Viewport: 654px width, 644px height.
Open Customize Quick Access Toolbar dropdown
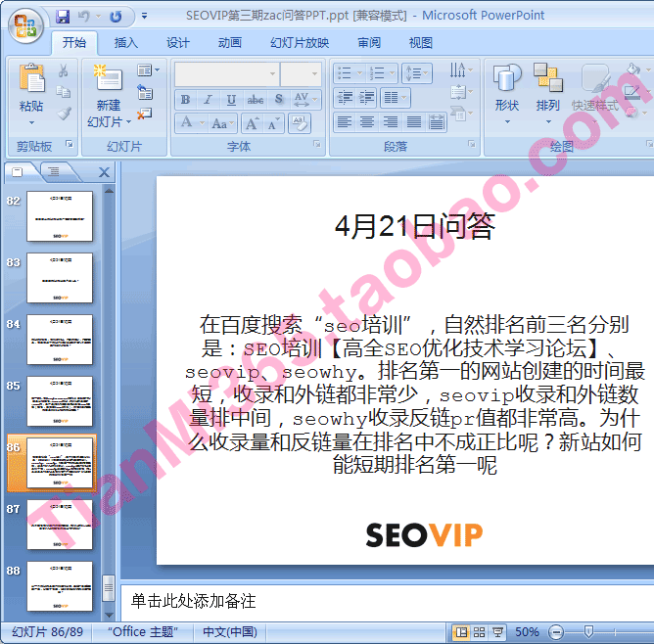click(x=144, y=17)
